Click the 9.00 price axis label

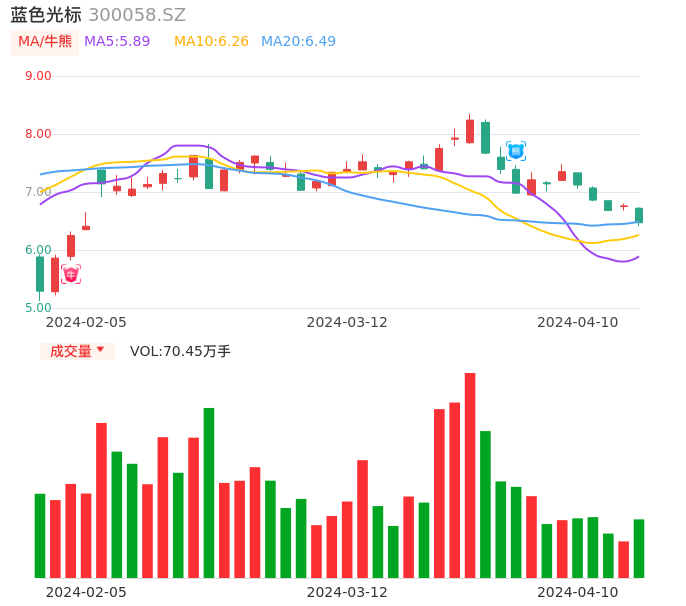[x=38, y=76]
